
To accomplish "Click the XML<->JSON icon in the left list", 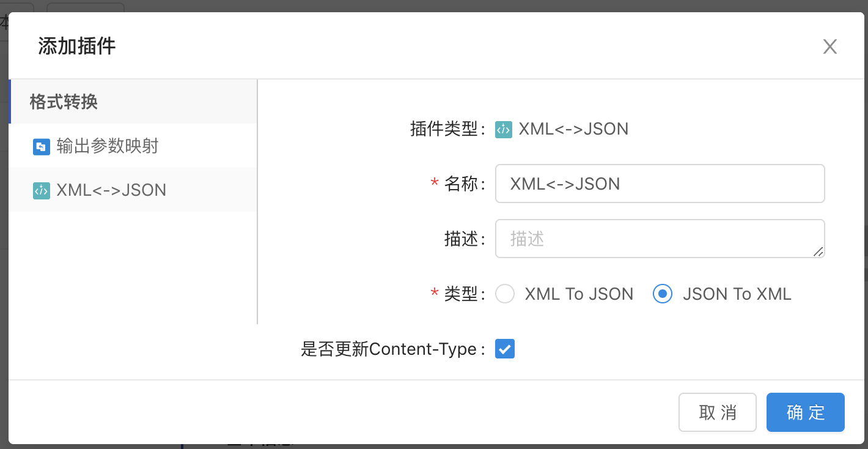I will (x=41, y=191).
